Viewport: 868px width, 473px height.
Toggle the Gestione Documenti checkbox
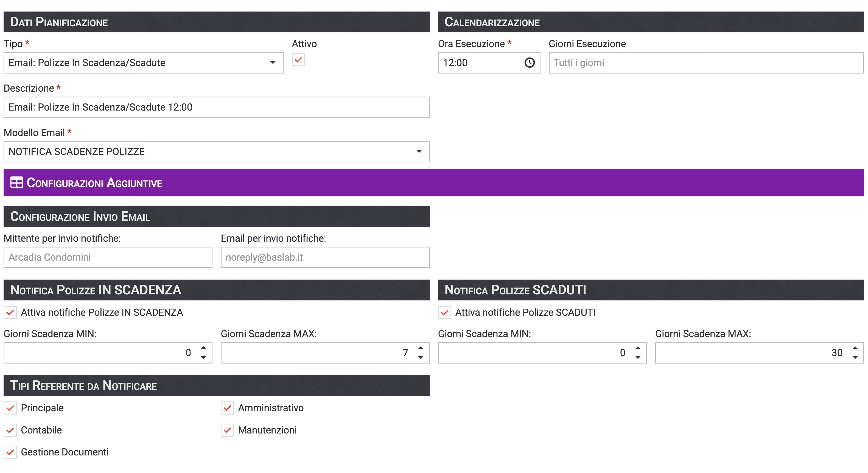[10, 452]
